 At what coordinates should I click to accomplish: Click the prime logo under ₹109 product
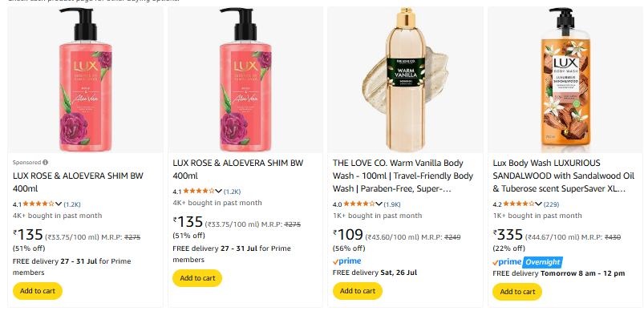point(347,261)
